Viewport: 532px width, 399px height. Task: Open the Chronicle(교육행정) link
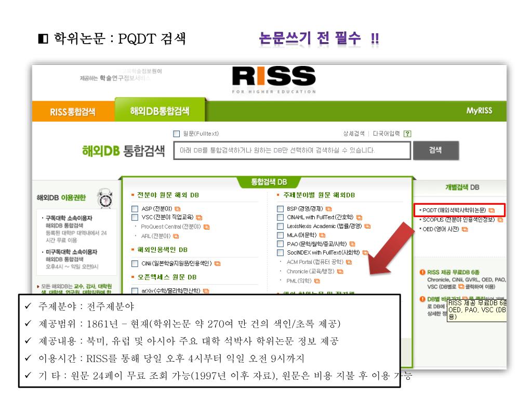(311, 271)
